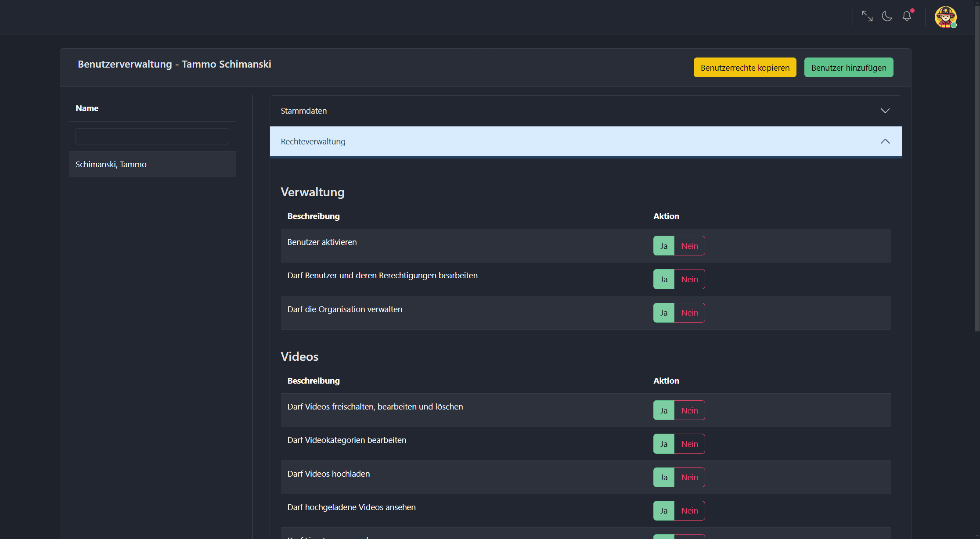980x539 pixels.
Task: Choose Nein for Darf die Organisation verwalten
Action: tap(689, 313)
